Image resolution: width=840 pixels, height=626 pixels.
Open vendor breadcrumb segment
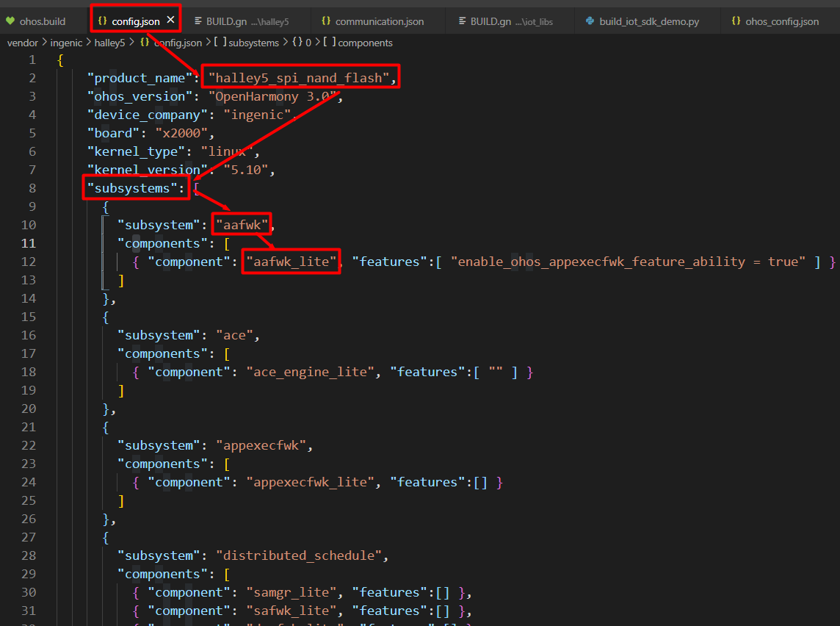click(23, 43)
